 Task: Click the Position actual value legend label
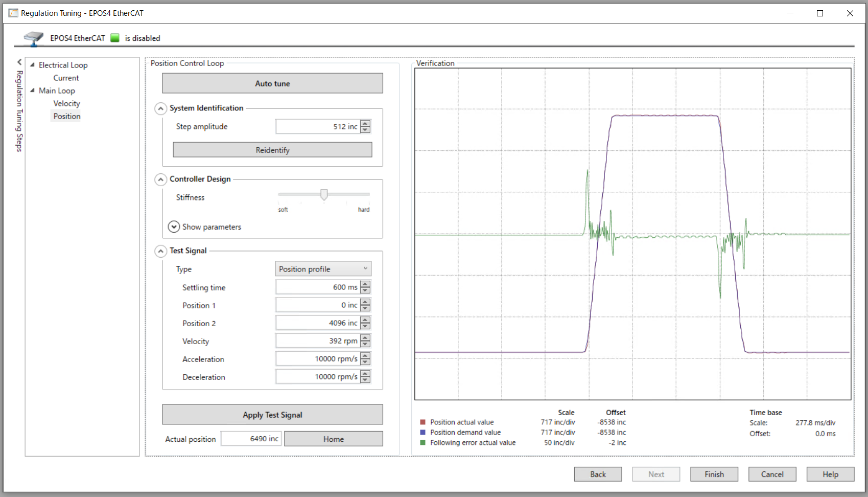pyautogui.click(x=462, y=422)
